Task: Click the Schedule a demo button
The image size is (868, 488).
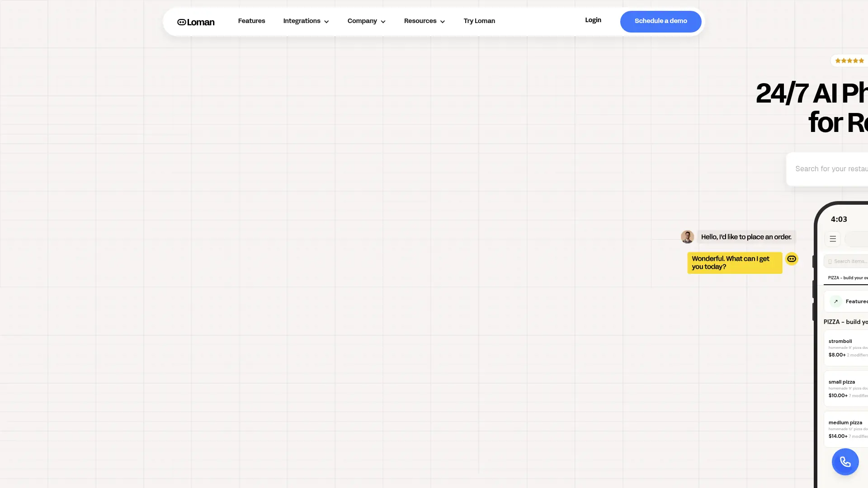Action: (x=660, y=21)
